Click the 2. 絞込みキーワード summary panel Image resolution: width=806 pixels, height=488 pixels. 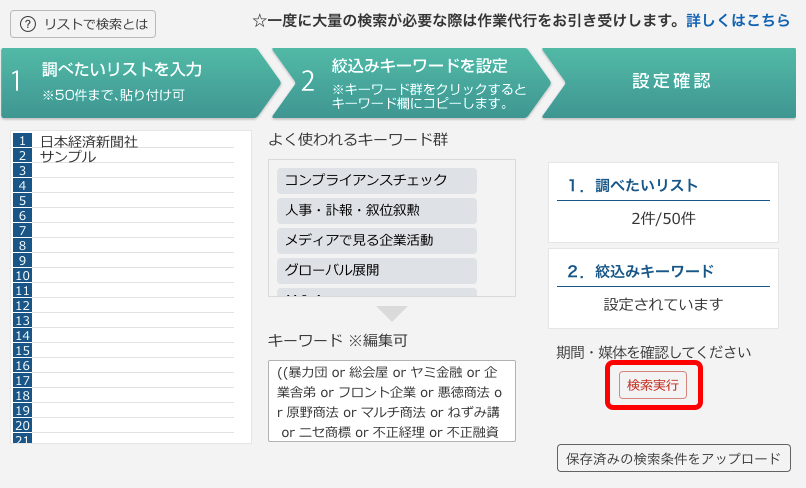(663, 288)
